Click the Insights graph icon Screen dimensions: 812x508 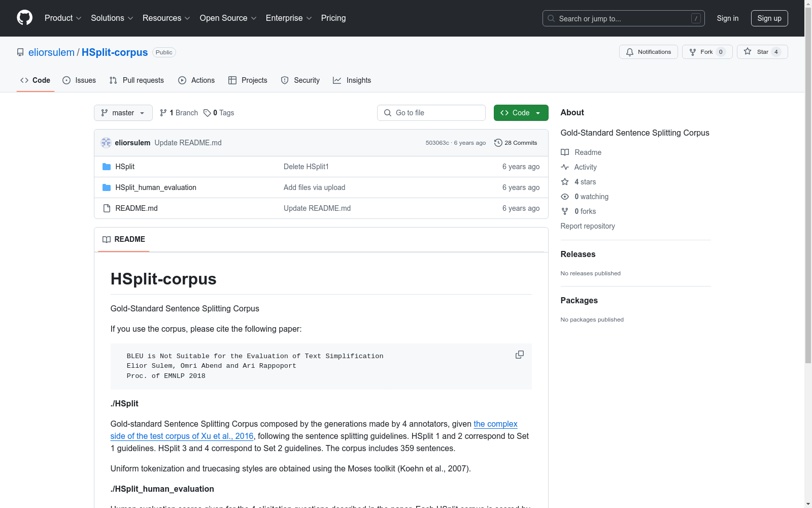pyautogui.click(x=337, y=80)
